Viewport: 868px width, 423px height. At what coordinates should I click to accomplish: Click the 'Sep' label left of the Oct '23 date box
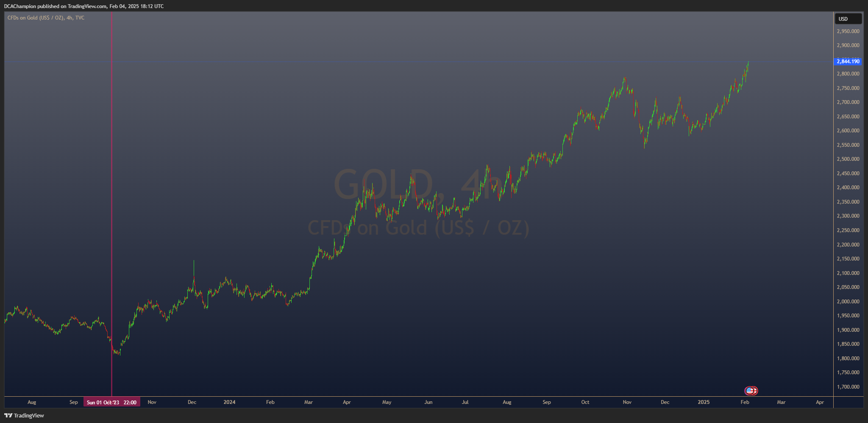pyautogui.click(x=74, y=402)
